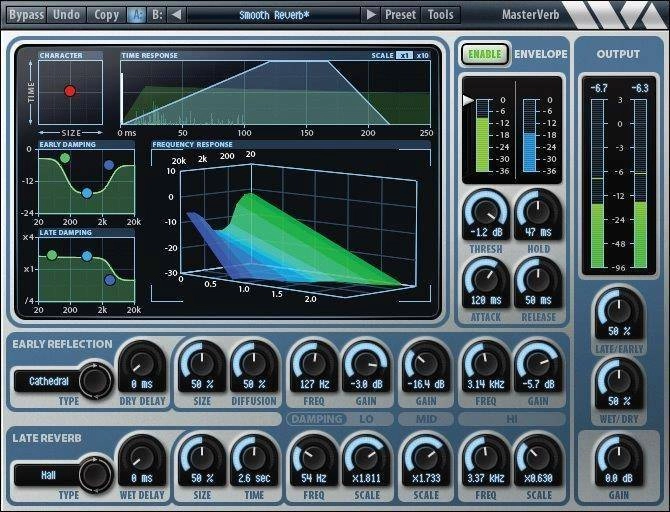Image resolution: width=670 pixels, height=512 pixels.
Task: Click the RELEASE knob at 50 ms
Action: tap(538, 282)
